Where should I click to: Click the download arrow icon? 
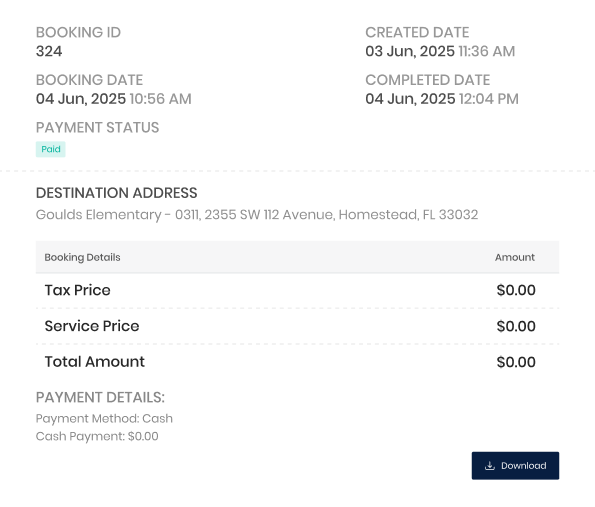click(490, 466)
